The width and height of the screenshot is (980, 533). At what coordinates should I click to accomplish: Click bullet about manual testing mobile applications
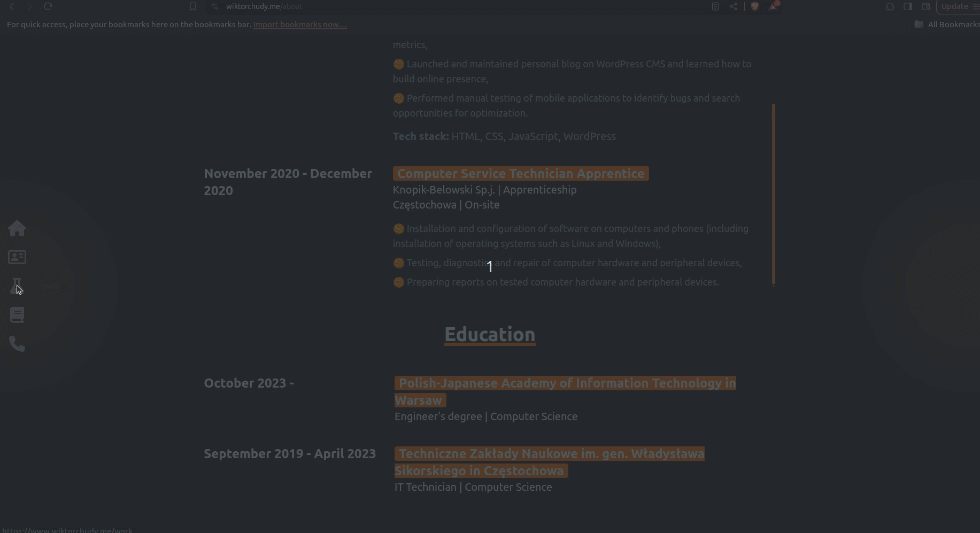(567, 105)
